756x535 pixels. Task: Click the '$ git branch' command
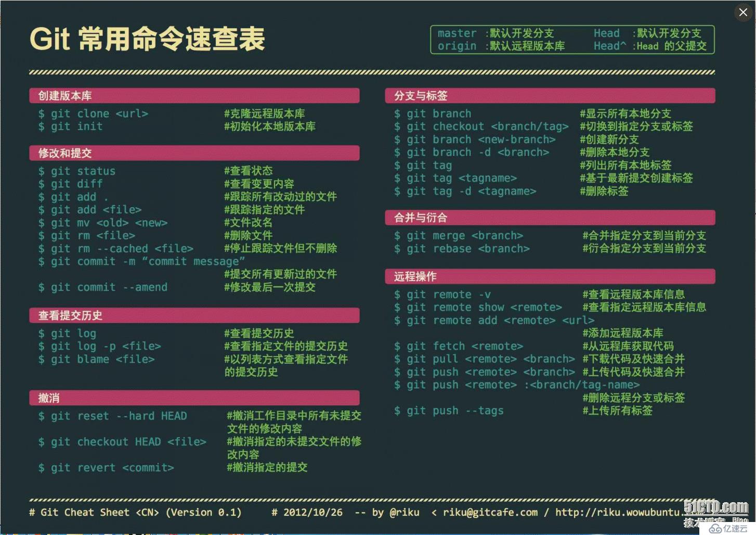click(433, 113)
